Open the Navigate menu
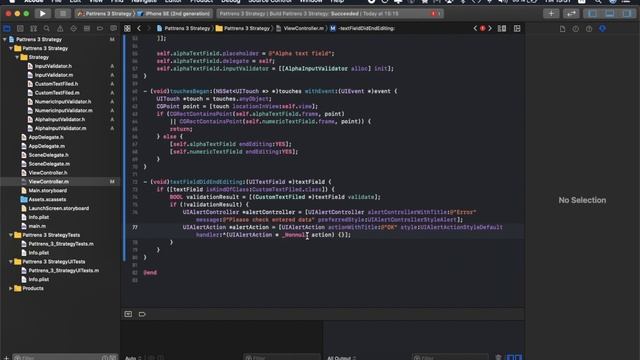Viewport: 640px width, 360px height. pyautogui.click(x=144, y=1)
